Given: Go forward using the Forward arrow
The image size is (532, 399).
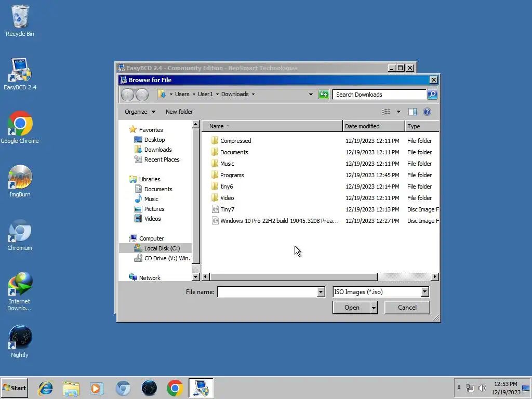Looking at the screenshot, I should coord(142,95).
